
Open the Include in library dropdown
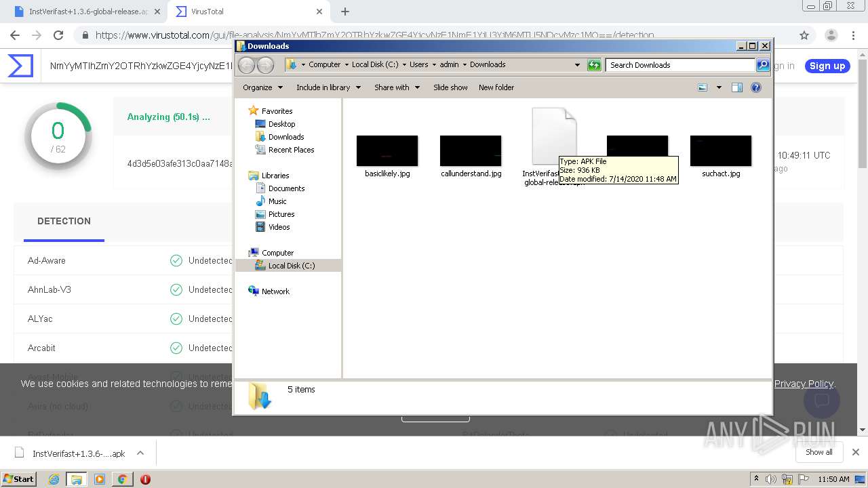point(328,87)
